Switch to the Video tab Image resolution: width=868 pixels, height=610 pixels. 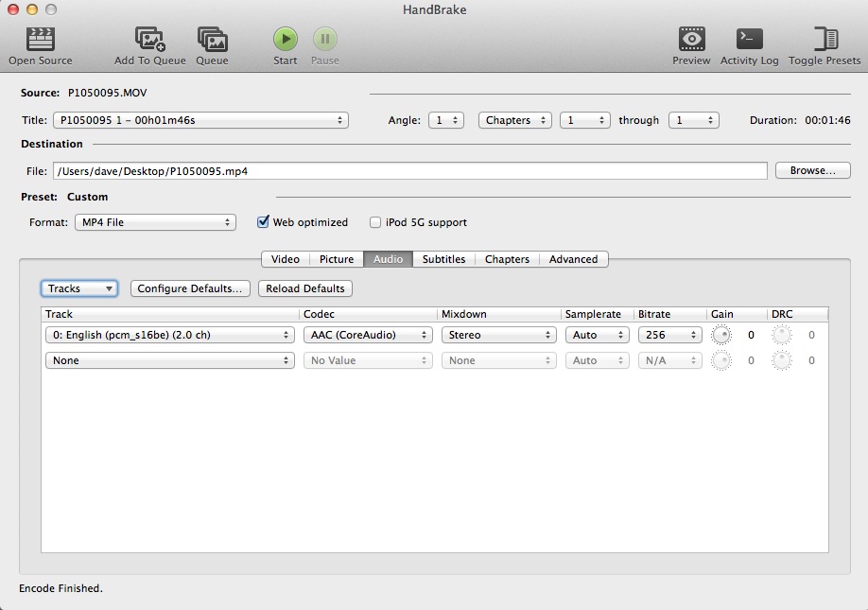point(285,259)
